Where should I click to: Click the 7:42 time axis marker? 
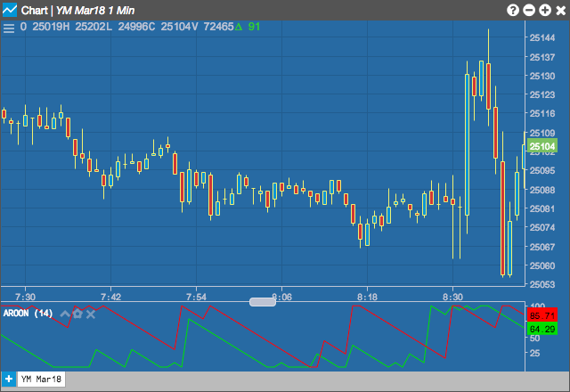pos(110,297)
